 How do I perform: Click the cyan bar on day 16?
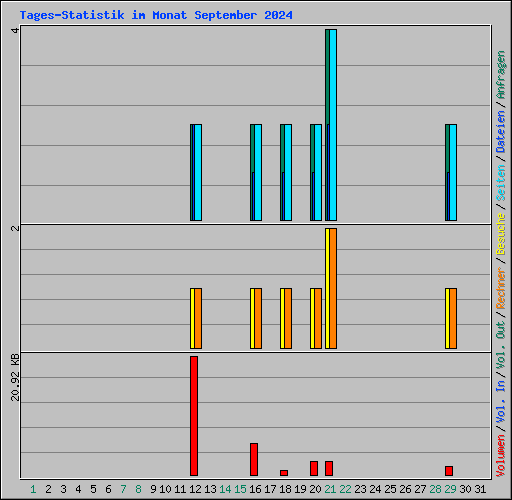[x=258, y=172]
